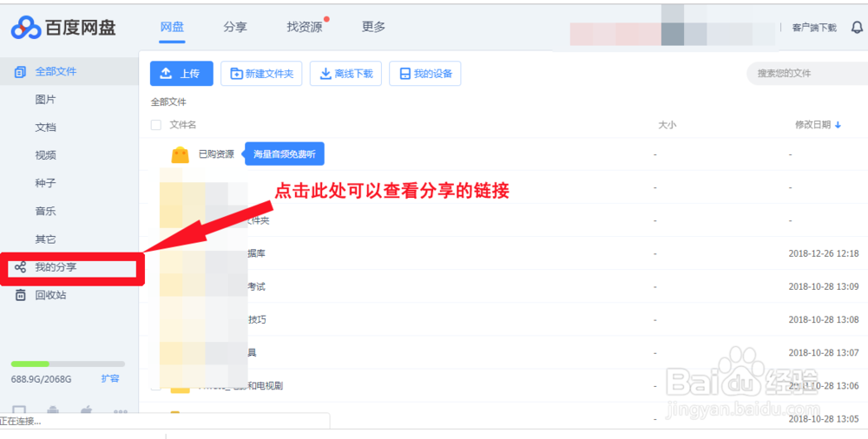The width and height of the screenshot is (868, 439).
Task: Click the 客户端下载 link
Action: coord(814,28)
